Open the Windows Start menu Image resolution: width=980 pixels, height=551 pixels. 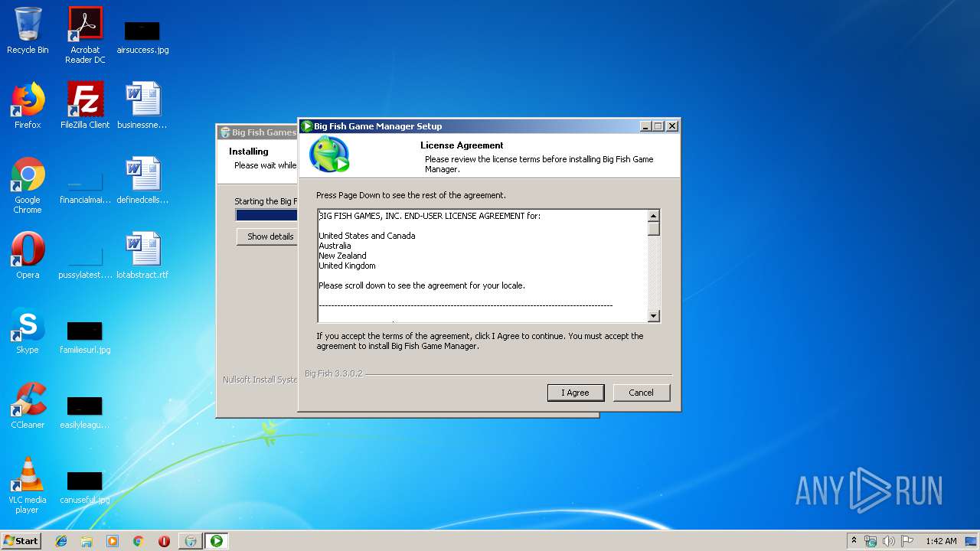pos(21,540)
